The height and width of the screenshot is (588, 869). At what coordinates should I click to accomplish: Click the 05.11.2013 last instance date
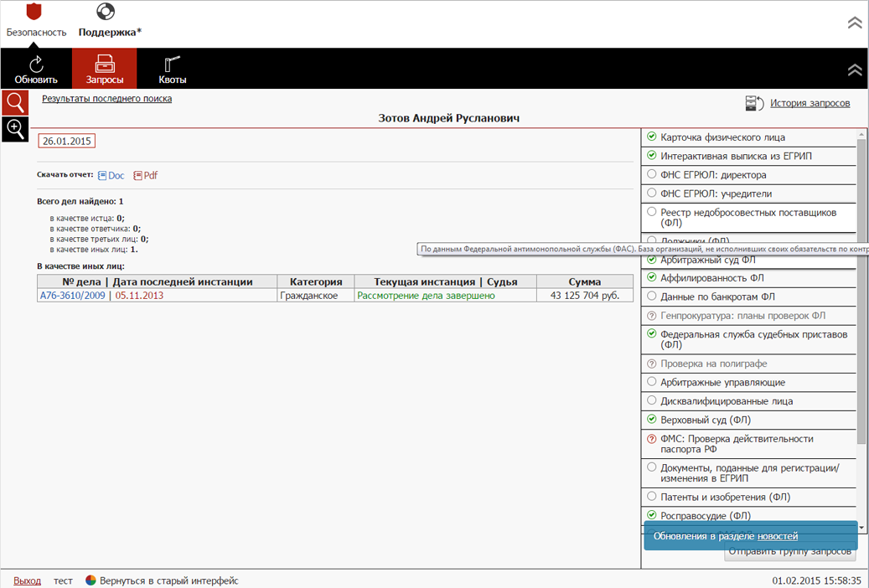tap(139, 296)
